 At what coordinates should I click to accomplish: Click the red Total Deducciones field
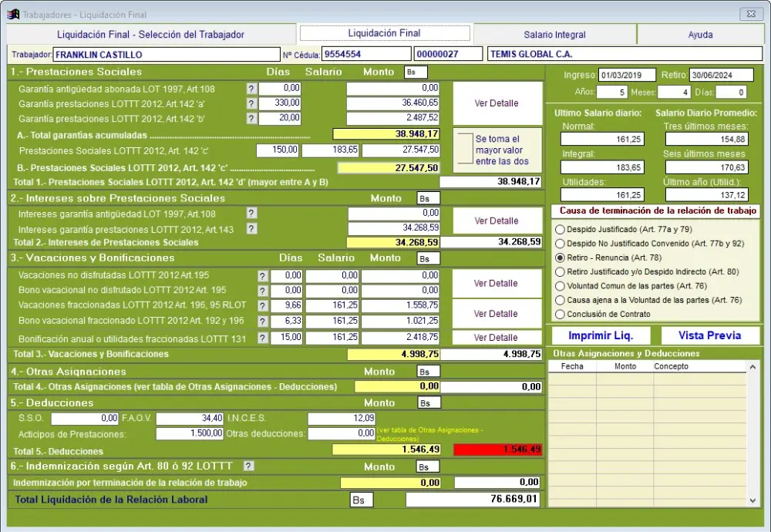(497, 450)
